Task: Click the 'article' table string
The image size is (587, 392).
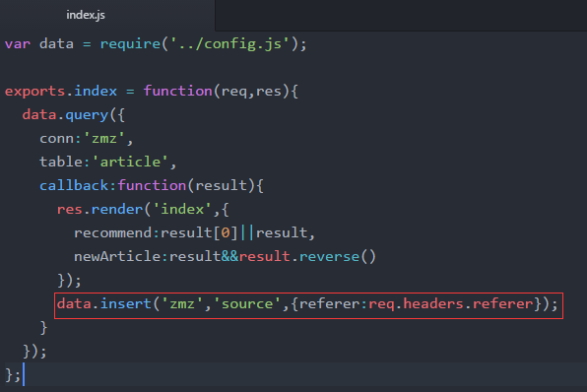Action: click(x=131, y=162)
